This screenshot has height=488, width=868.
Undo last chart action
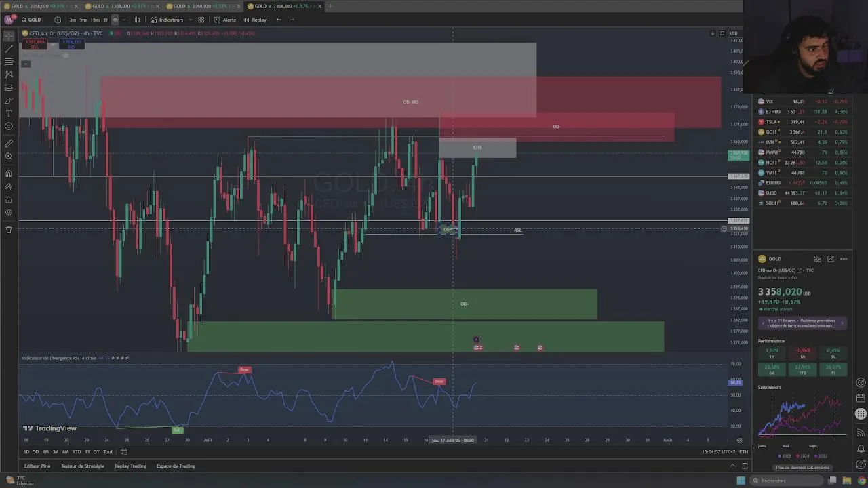coord(279,20)
